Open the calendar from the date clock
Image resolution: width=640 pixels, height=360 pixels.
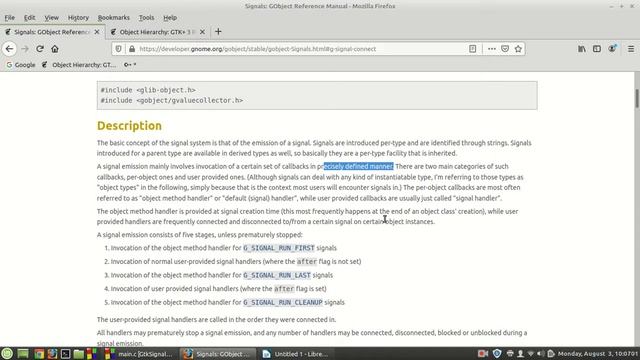(598, 353)
